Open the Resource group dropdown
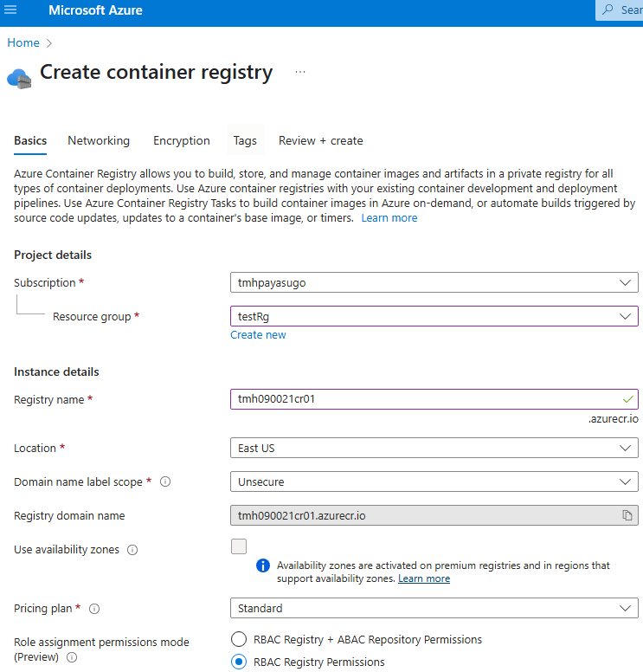Image resolution: width=643 pixels, height=672 pixels. coord(434,316)
